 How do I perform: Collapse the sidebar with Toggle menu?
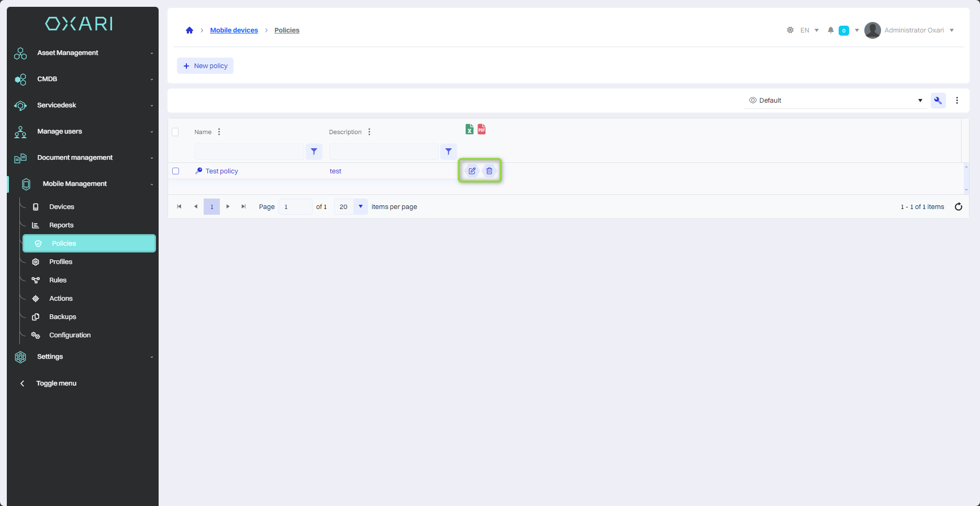pos(56,383)
